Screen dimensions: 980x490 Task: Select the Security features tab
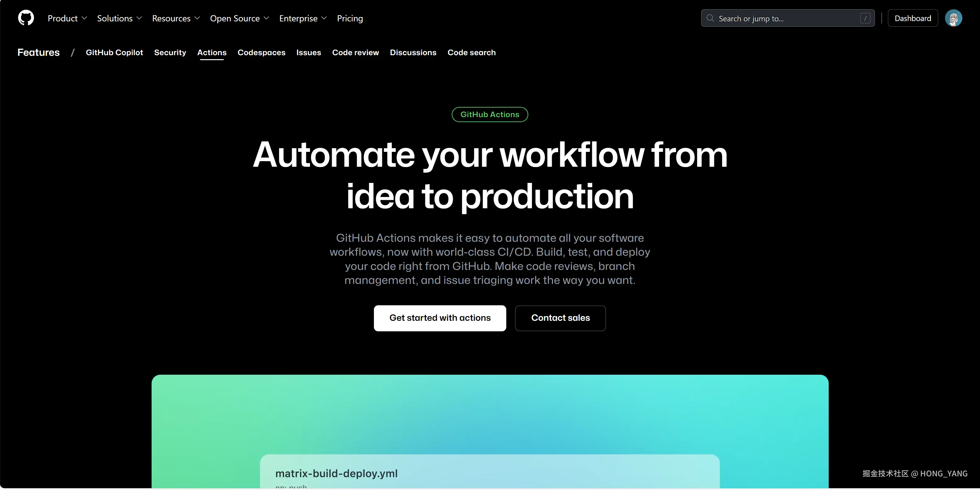(170, 52)
